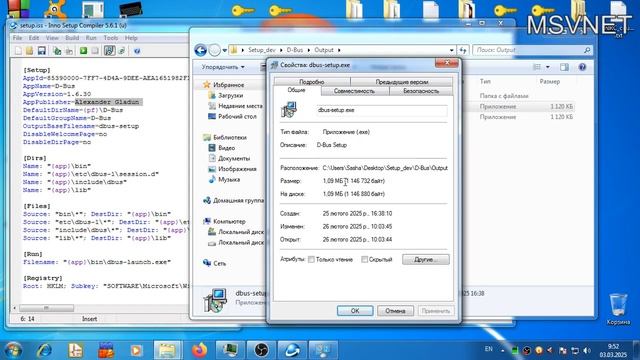The height and width of the screenshot is (360, 640).
Task: Click magnifier icon in Explorer search box
Action: [587, 50]
